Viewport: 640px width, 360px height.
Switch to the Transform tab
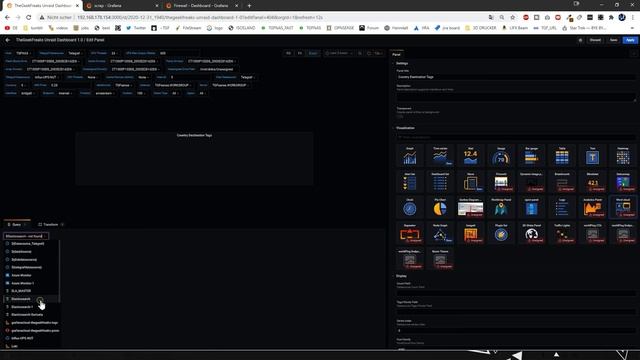51,224
